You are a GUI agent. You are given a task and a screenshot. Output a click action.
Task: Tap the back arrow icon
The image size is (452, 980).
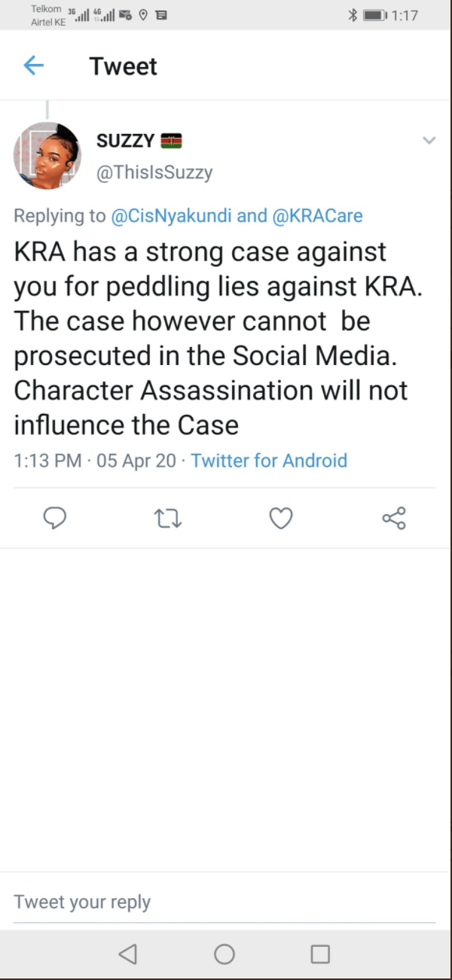point(34,66)
